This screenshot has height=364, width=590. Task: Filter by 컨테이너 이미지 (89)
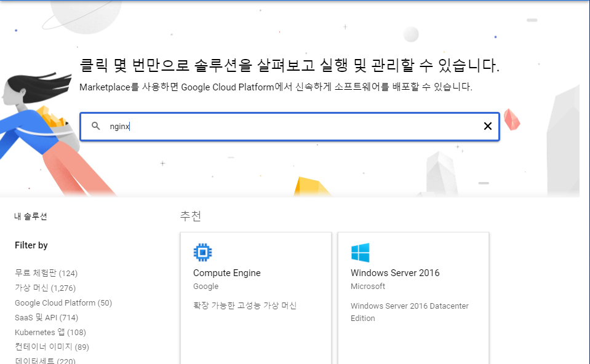click(x=52, y=347)
